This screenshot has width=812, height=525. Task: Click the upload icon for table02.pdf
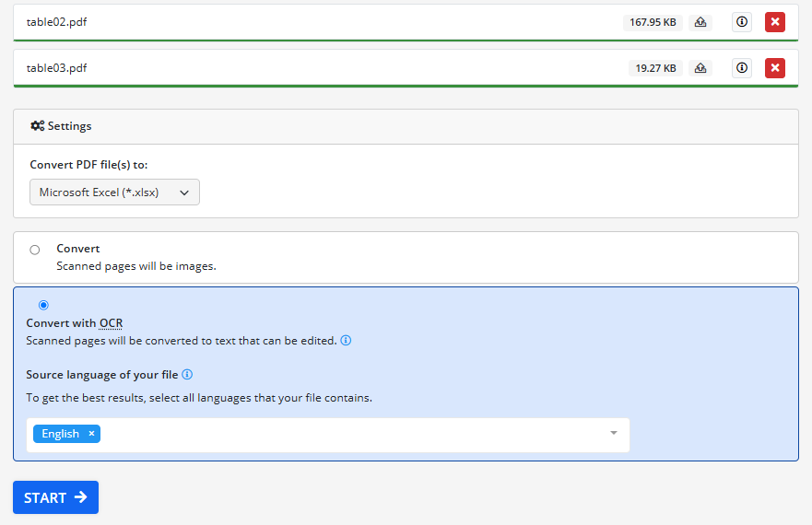tap(700, 22)
